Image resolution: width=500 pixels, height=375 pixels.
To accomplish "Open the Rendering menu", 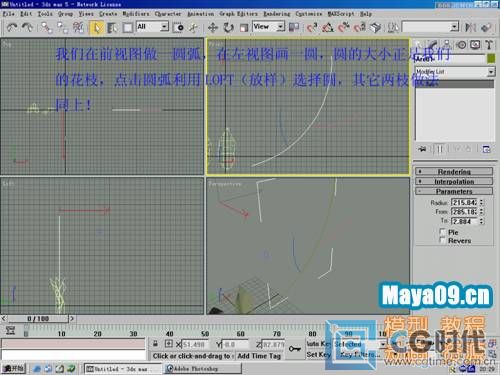I will pos(277,14).
